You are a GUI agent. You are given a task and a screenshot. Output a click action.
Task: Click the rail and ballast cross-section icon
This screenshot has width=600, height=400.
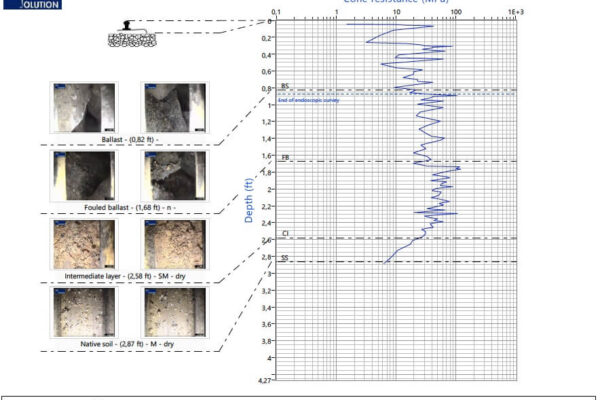(132, 34)
